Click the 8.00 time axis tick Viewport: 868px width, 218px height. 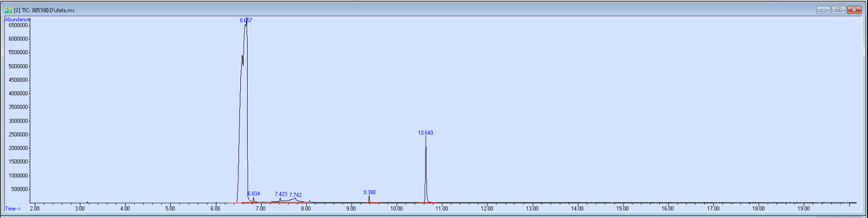click(x=306, y=209)
